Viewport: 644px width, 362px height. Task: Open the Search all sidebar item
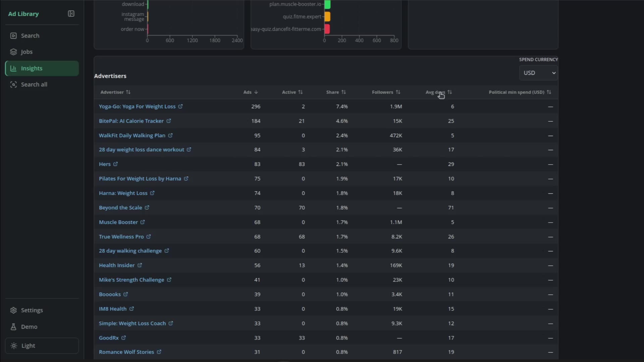coord(42,84)
